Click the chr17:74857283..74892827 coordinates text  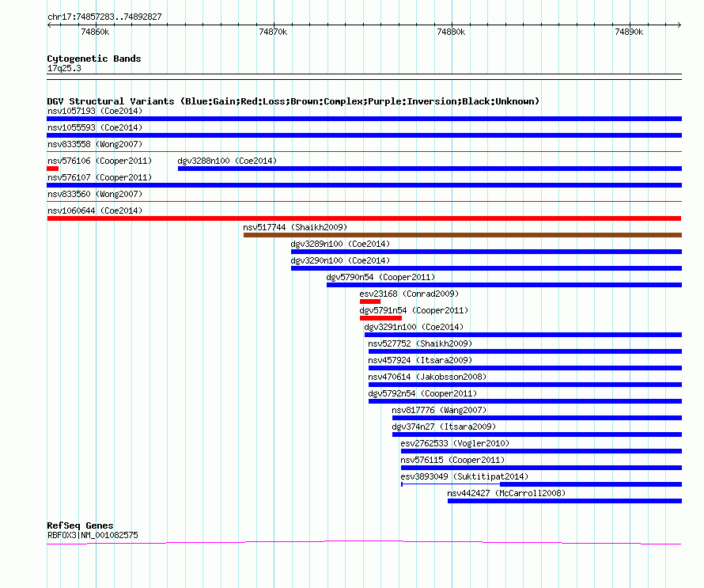coord(104,17)
